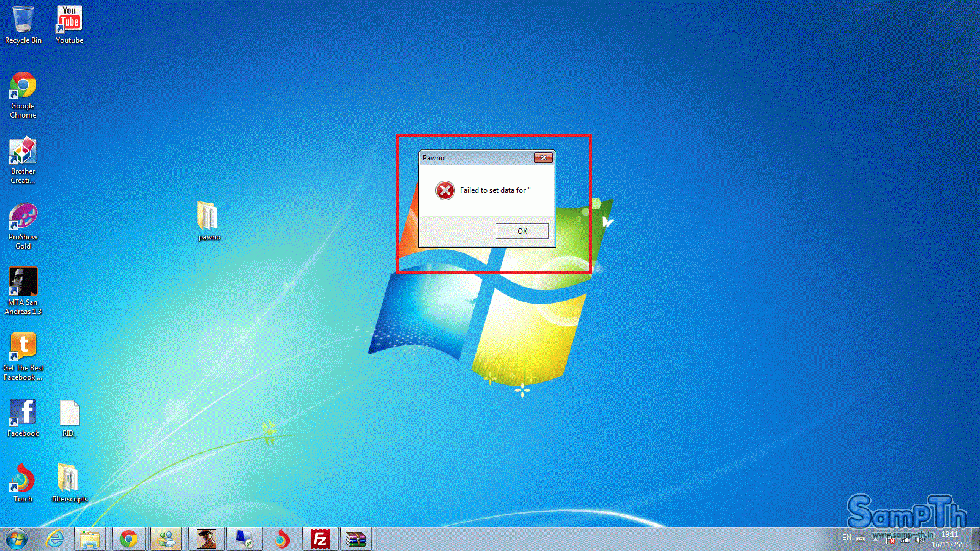Select the Recycle Bin desktop icon
This screenshot has height=551, width=980.
(23, 25)
